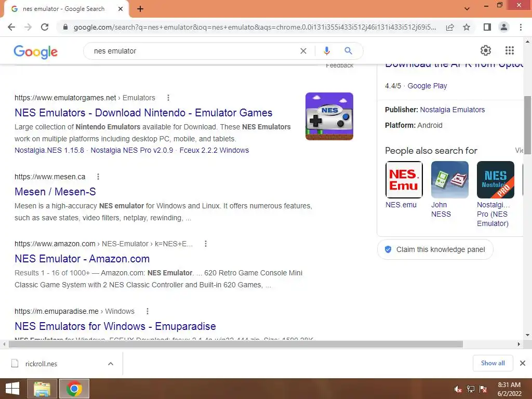The image size is (532, 399).
Task: Open Action Center flag tray icon
Action: point(483,389)
